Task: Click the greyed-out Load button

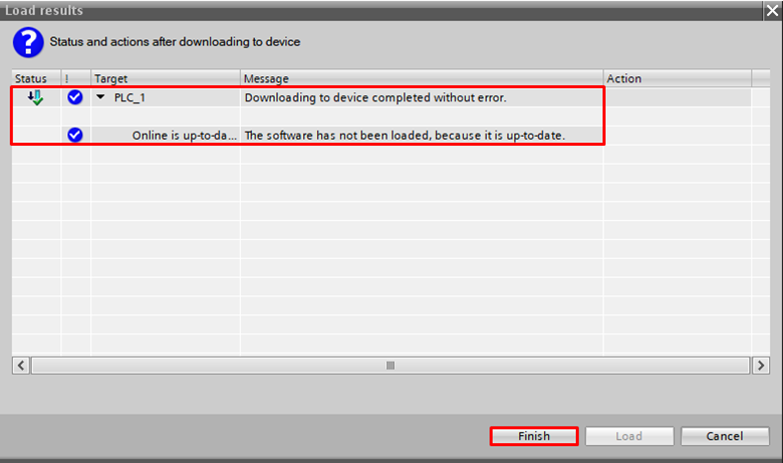Action: click(x=628, y=436)
